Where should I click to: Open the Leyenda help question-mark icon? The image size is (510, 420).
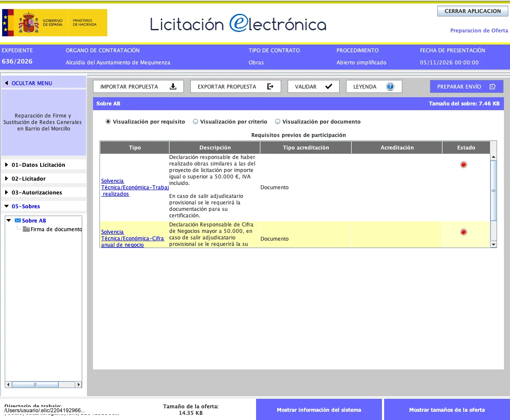(390, 86)
